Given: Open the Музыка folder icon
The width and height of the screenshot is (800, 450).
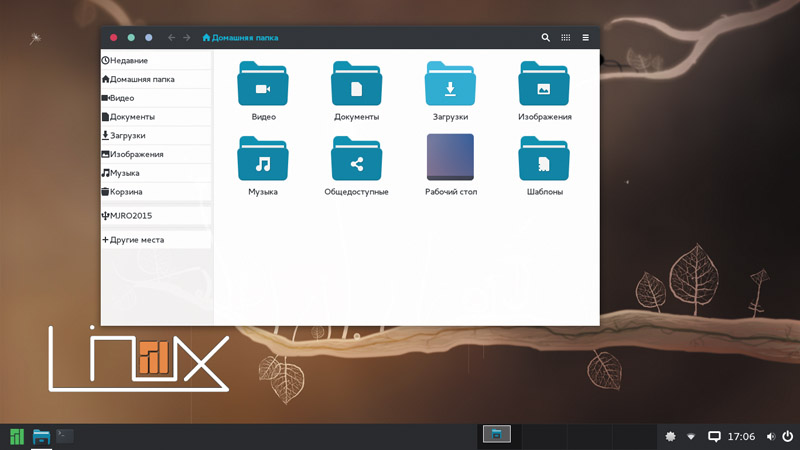Looking at the screenshot, I should (263, 159).
